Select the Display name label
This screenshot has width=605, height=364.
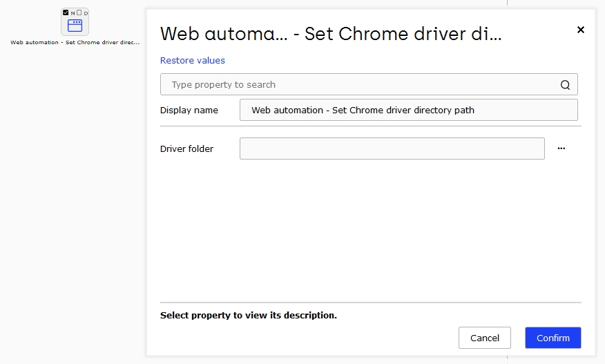(x=189, y=111)
